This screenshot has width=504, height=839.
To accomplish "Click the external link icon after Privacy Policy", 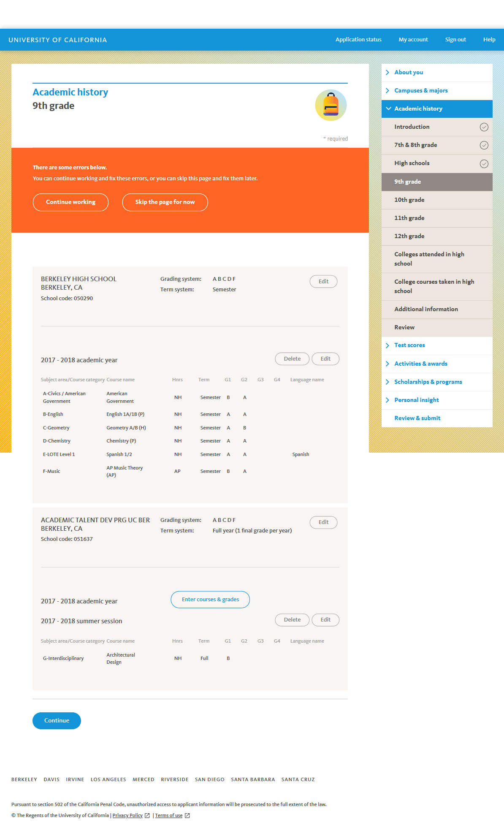I will (147, 815).
